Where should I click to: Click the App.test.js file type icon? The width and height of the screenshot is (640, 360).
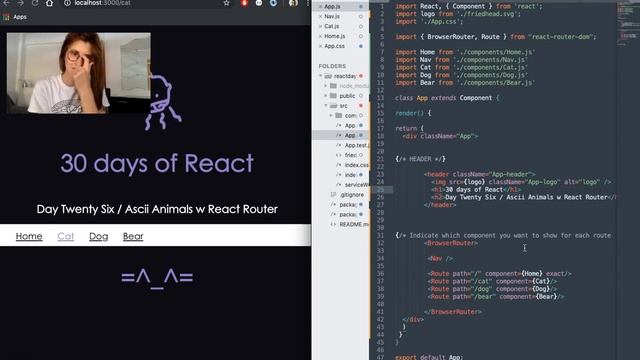[x=339, y=145]
